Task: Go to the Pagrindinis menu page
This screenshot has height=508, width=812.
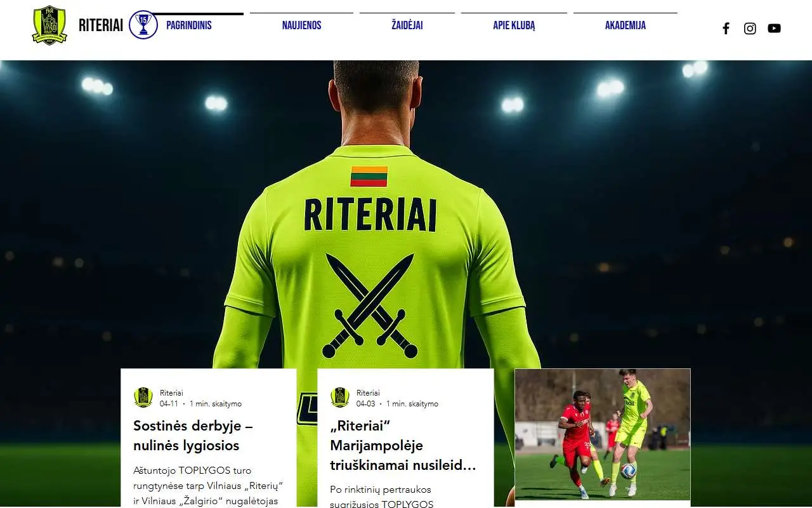Action: pyautogui.click(x=189, y=25)
